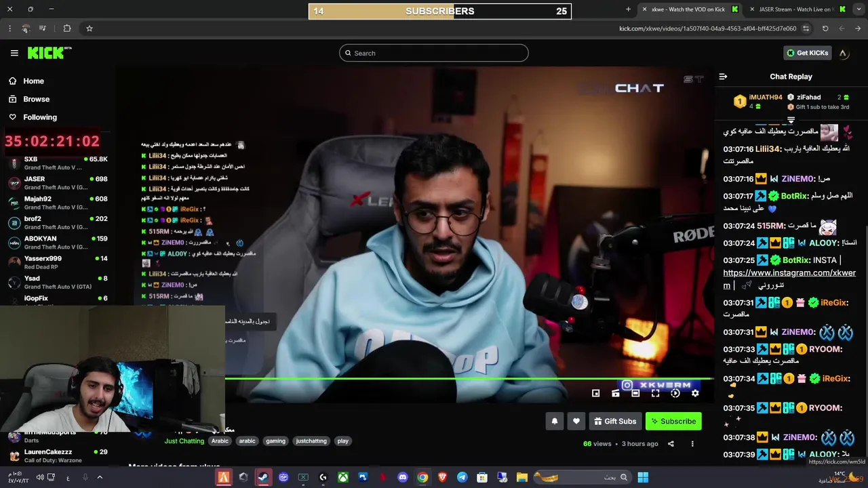Open a new browser tab
This screenshot has width=868, height=488.
click(x=628, y=9)
